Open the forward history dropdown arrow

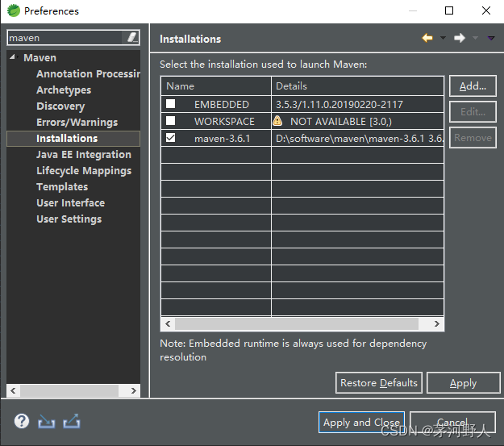coord(475,38)
